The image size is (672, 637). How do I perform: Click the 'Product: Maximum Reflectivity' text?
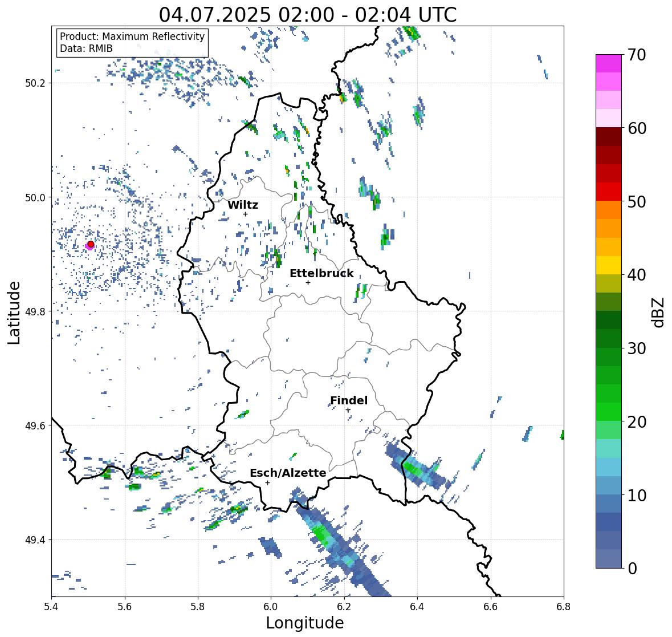pyautogui.click(x=132, y=36)
